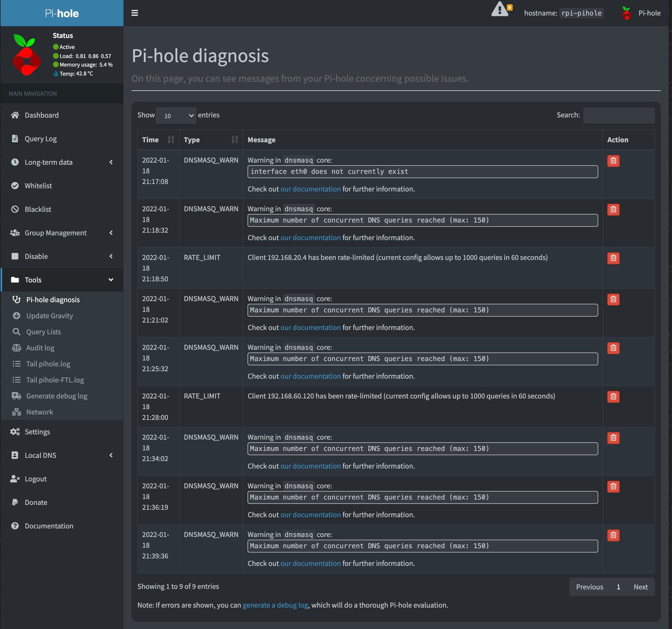Image resolution: width=672 pixels, height=629 pixels.
Task: Open documentation link in 21:18:32 row
Action: 310,238
